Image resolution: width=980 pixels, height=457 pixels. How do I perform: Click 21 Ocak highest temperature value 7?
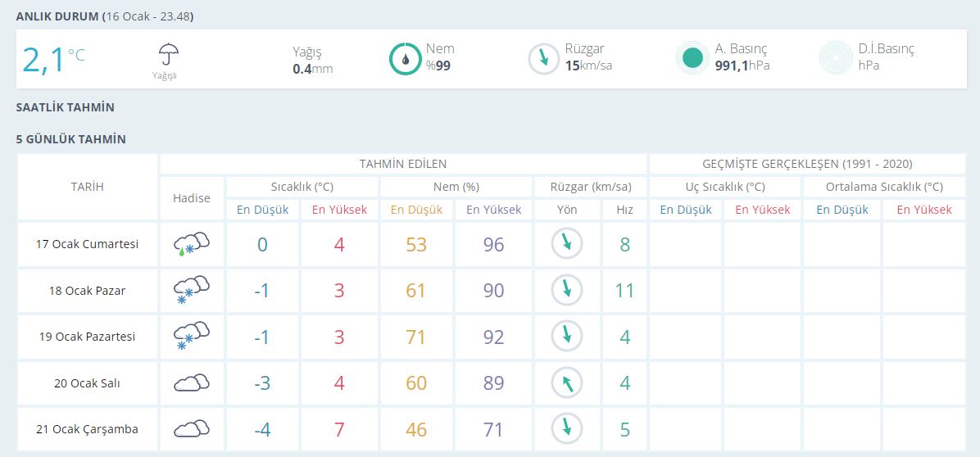tap(339, 429)
